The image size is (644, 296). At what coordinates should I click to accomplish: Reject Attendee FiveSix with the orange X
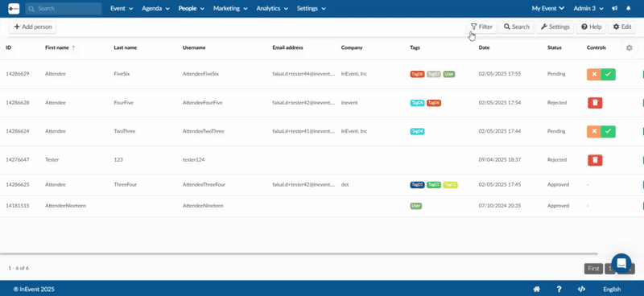point(594,74)
